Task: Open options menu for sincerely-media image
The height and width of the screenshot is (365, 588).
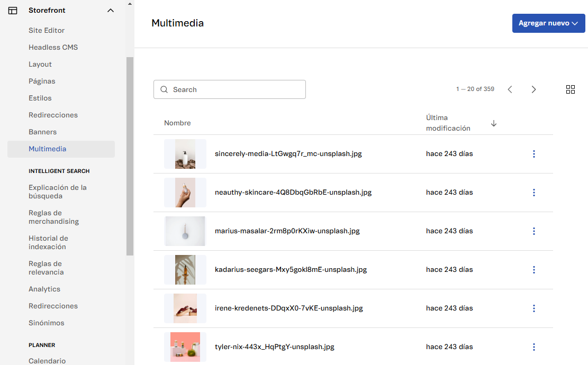Action: [x=533, y=154]
